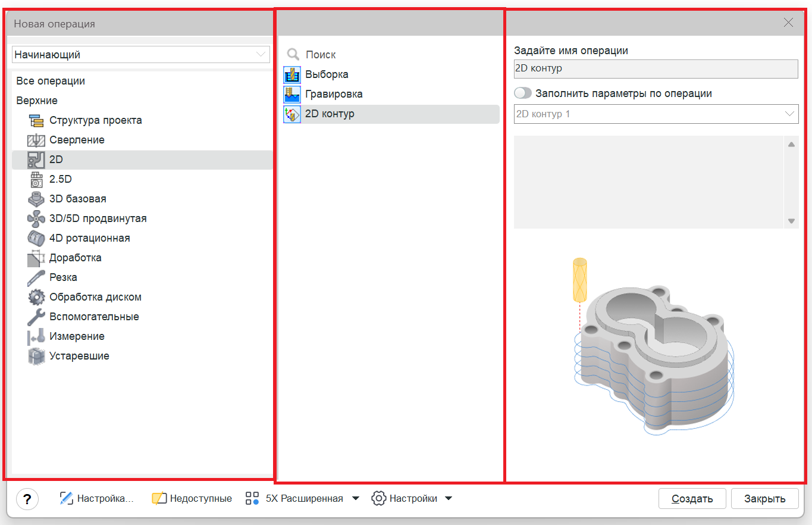
Task: Click the Измерение probe icon
Action: point(36,337)
